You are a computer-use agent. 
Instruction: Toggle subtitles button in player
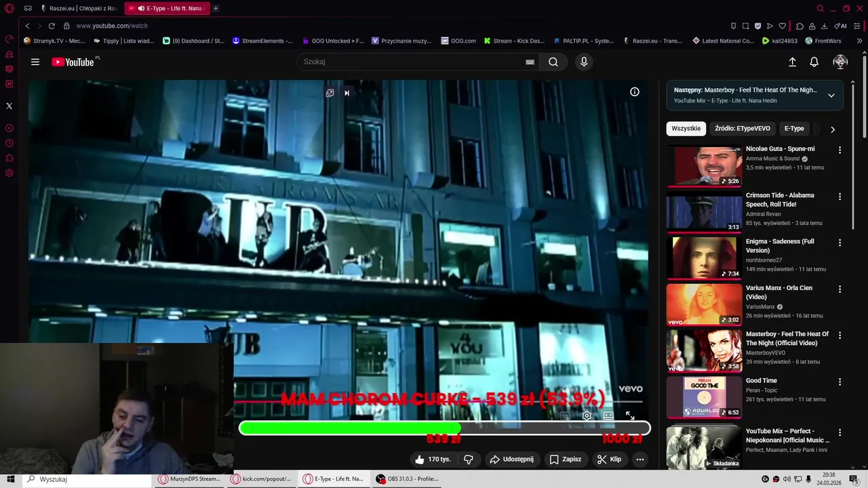pyautogui.click(x=565, y=415)
